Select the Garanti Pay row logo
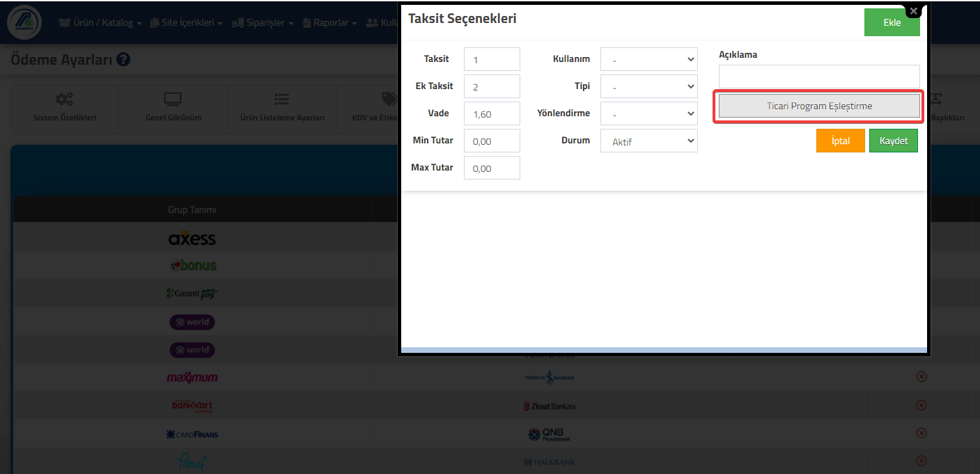 [x=192, y=294]
